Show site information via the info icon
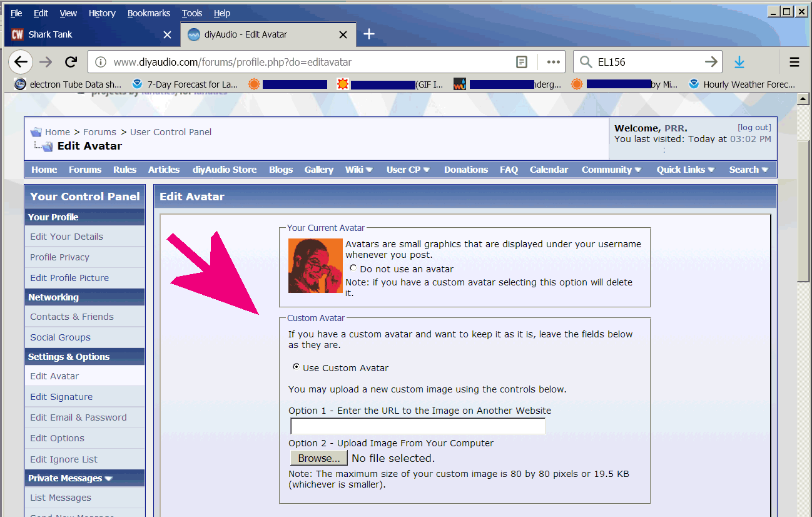The height and width of the screenshot is (517, 812). (100, 62)
